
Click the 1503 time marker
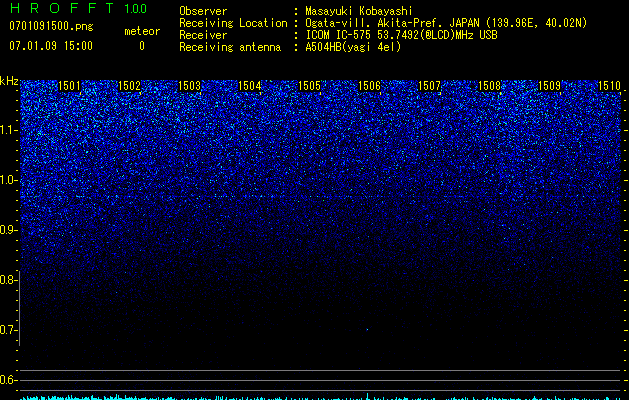[189, 86]
